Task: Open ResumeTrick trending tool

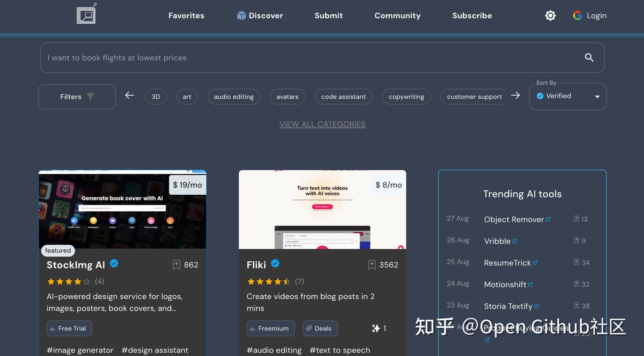Action: [x=508, y=263]
